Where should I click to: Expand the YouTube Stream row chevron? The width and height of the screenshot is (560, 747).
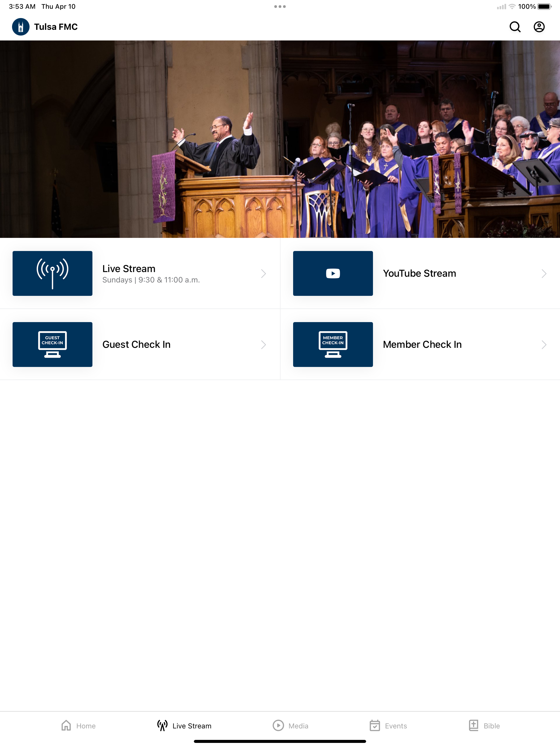pos(544,273)
